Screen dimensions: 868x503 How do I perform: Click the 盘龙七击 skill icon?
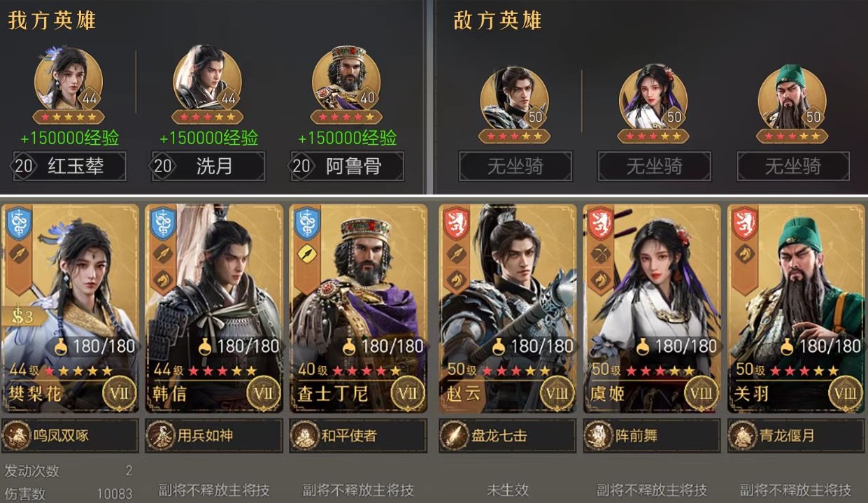tap(455, 436)
